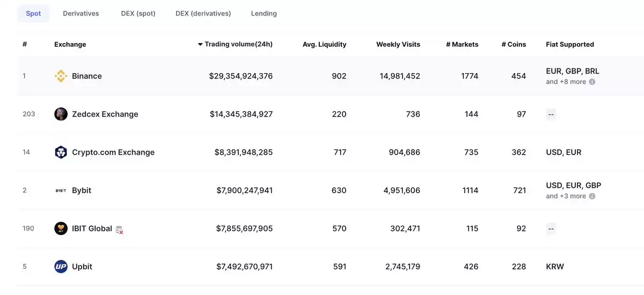The height and width of the screenshot is (295, 644).
Task: Click the # rank column header
Action: coord(25,45)
